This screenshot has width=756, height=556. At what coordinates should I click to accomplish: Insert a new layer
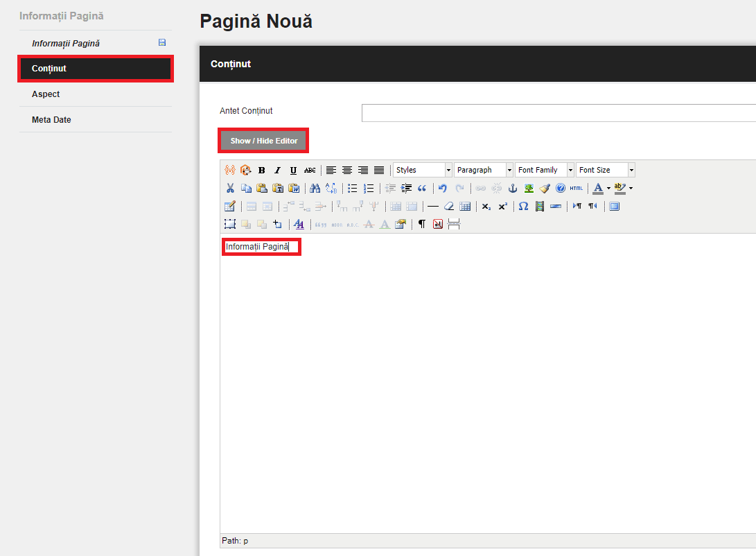pos(230,224)
